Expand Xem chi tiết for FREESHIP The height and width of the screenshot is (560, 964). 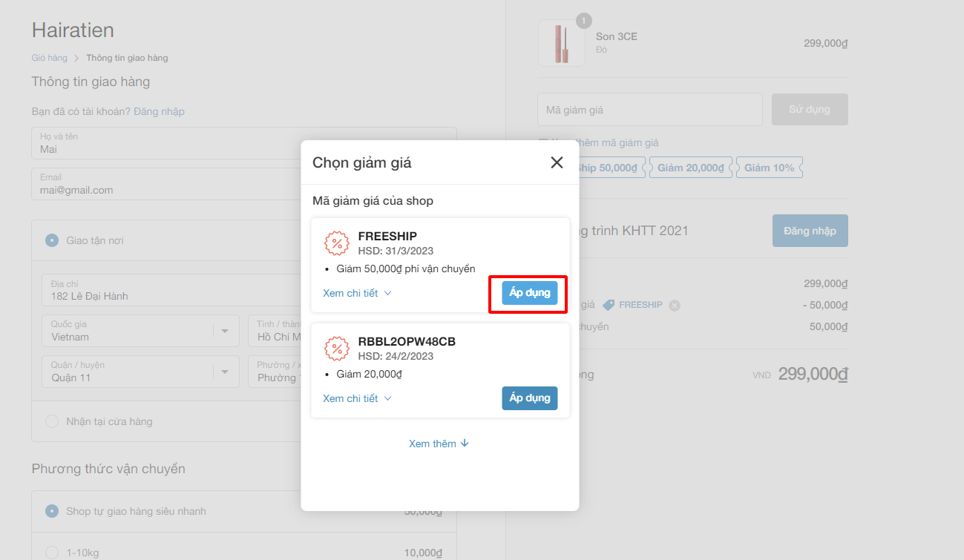(x=357, y=293)
